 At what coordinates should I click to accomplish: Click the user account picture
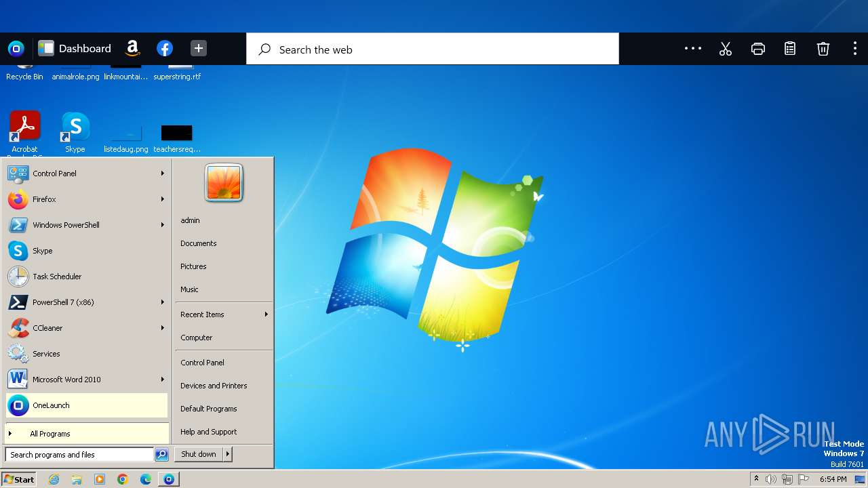(224, 183)
